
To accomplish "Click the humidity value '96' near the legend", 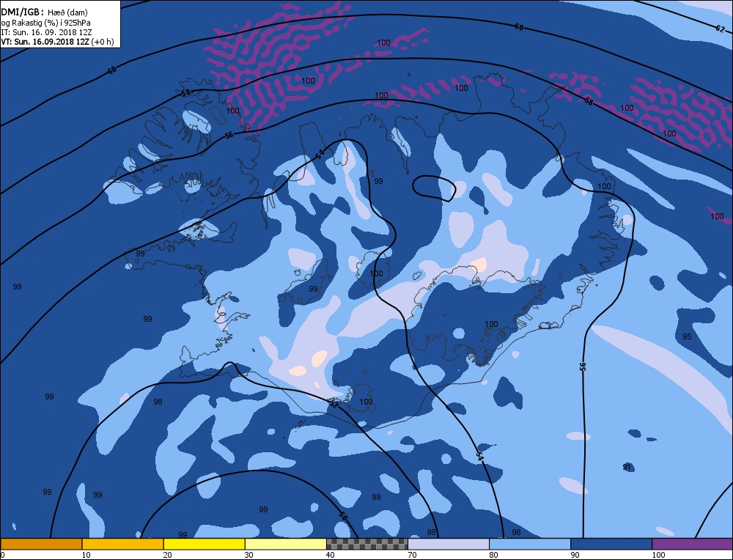I will pos(516,532).
